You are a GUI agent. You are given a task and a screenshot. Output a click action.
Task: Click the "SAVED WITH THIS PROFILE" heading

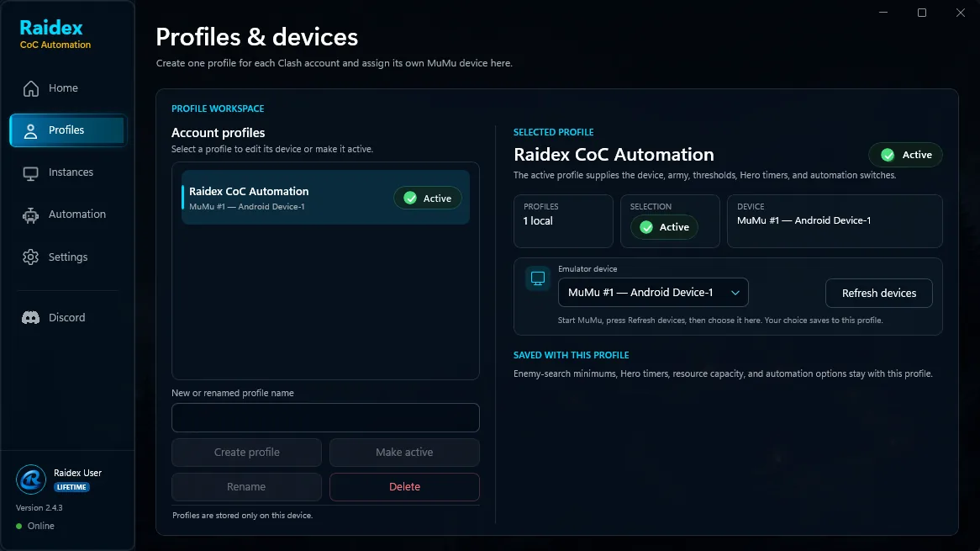(572, 355)
